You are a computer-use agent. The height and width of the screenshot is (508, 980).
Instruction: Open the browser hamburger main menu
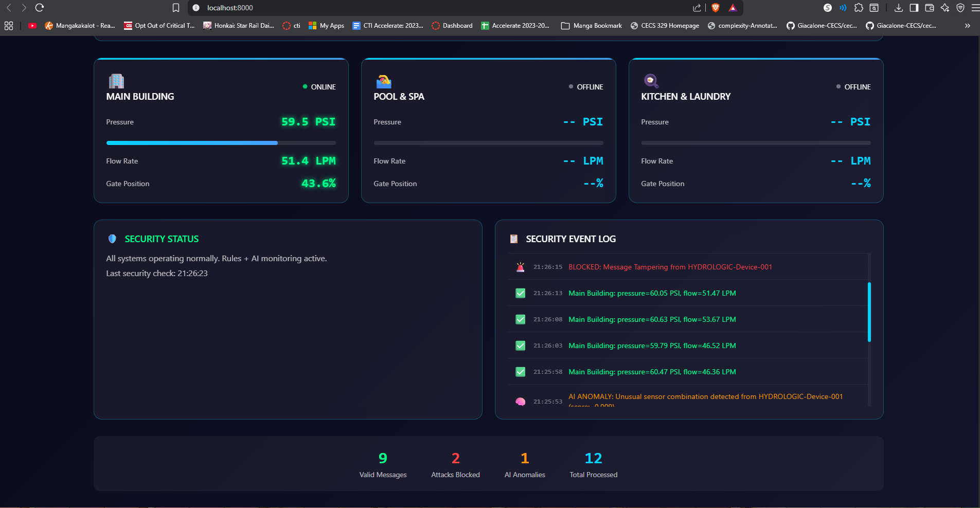click(975, 8)
